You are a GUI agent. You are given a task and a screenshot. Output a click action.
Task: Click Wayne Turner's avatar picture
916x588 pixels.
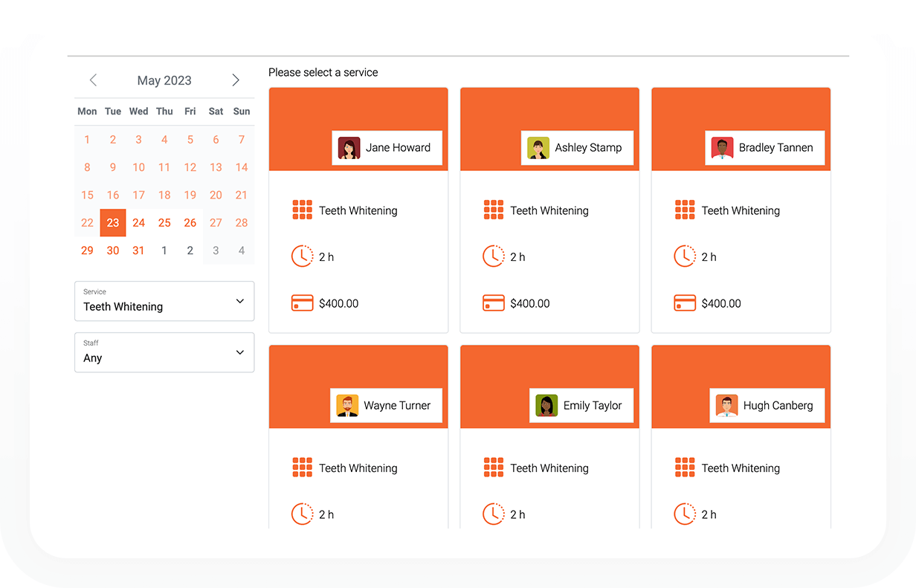pos(347,405)
